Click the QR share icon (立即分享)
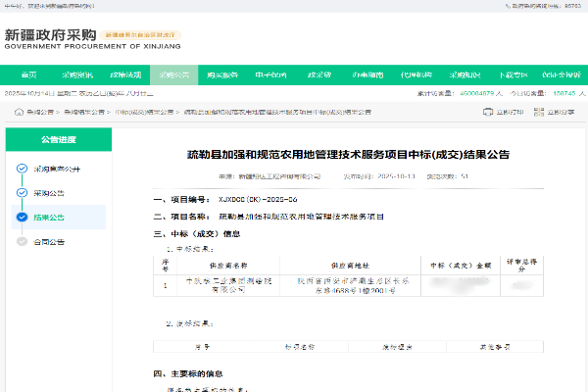588x392 pixels. [x=538, y=113]
